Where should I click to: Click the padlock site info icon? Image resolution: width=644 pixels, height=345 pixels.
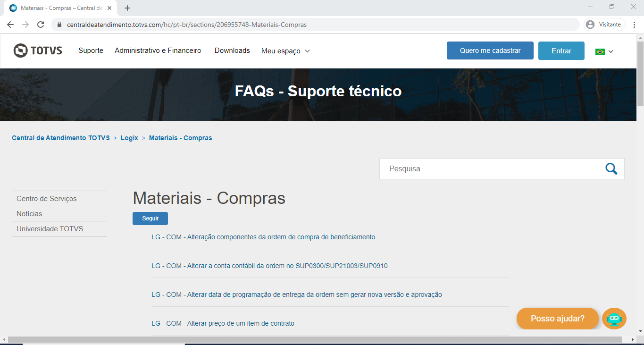(59, 25)
